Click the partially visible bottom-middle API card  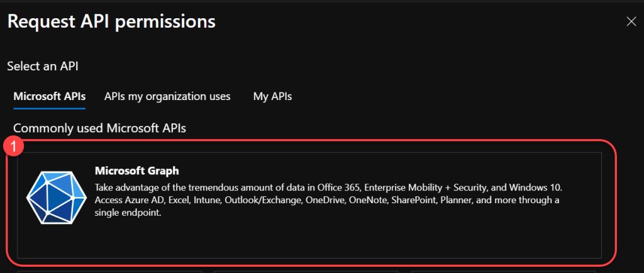pos(306,271)
